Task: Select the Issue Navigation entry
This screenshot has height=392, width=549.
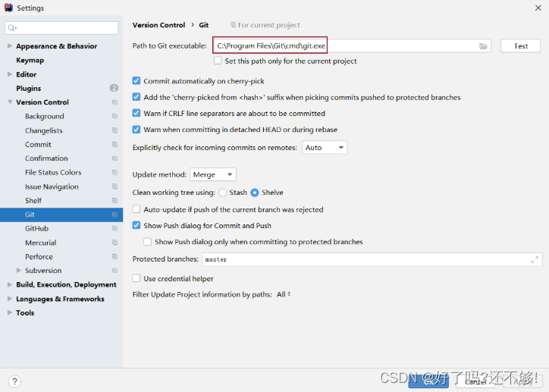Action: point(52,187)
